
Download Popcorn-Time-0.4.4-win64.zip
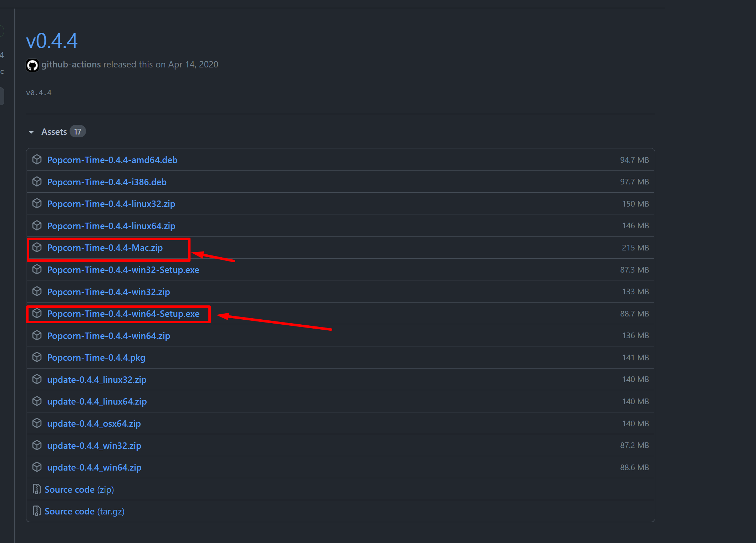coord(109,336)
